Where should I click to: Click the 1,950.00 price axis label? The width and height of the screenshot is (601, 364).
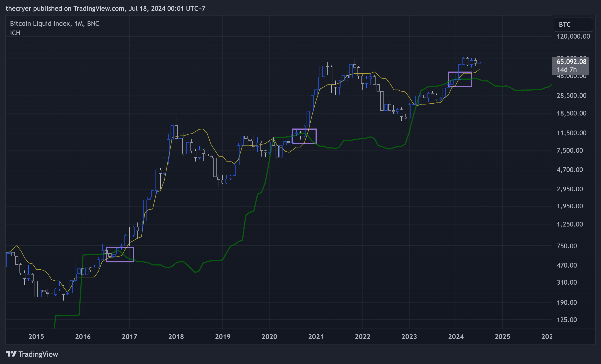(x=570, y=206)
